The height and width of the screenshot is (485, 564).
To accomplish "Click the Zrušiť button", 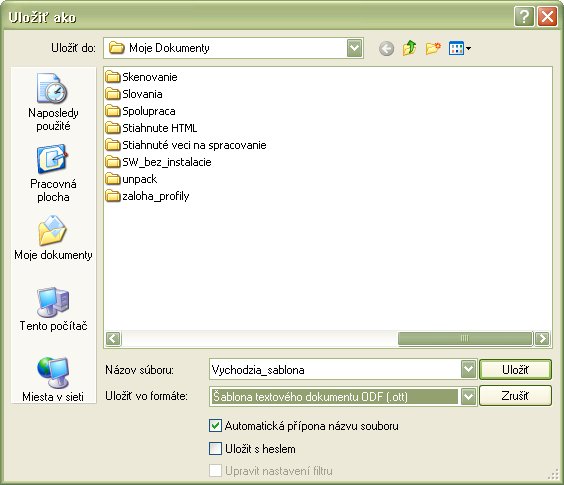I will tap(515, 396).
